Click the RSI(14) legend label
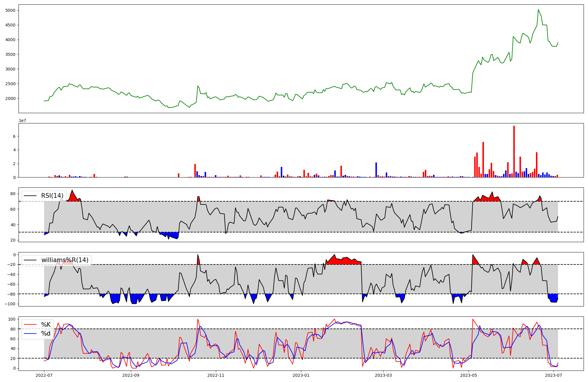 click(x=52, y=196)
